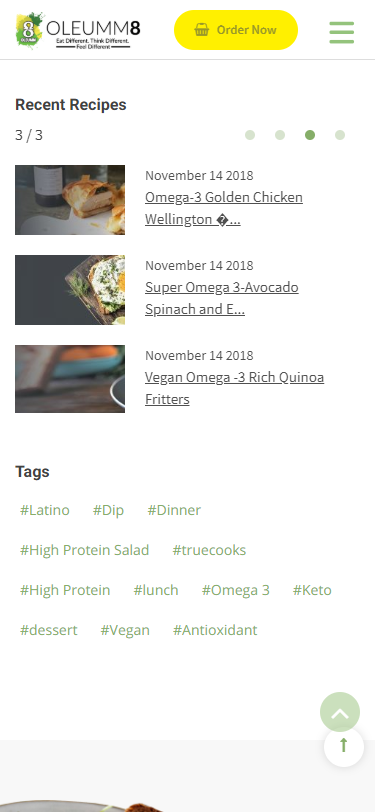This screenshot has height=812, width=375.
Task: Select the #Keto tag
Action: (x=312, y=590)
